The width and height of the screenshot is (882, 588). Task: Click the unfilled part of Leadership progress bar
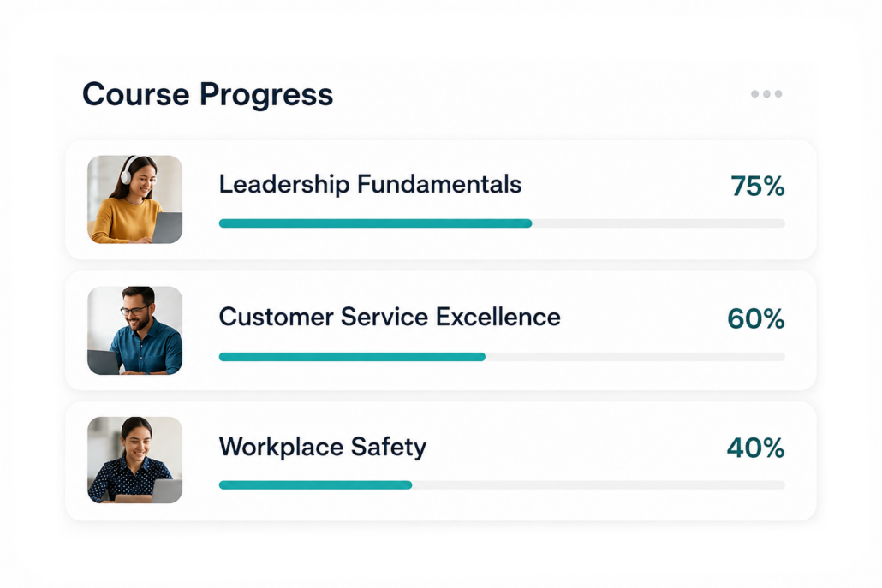pyautogui.click(x=659, y=223)
